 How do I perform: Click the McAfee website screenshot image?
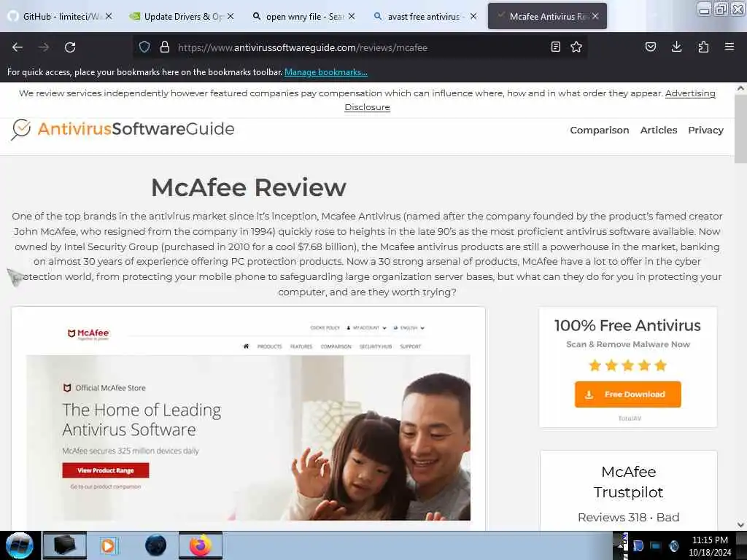click(248, 418)
